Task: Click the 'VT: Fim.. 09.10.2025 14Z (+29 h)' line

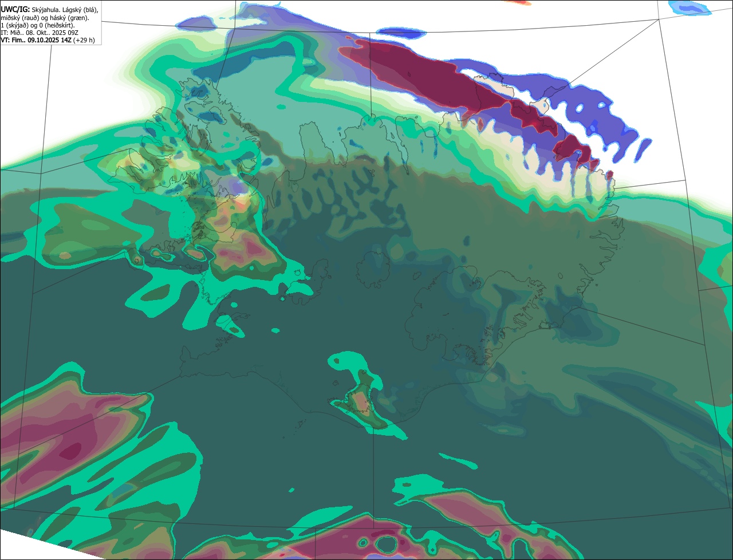Action: point(48,40)
